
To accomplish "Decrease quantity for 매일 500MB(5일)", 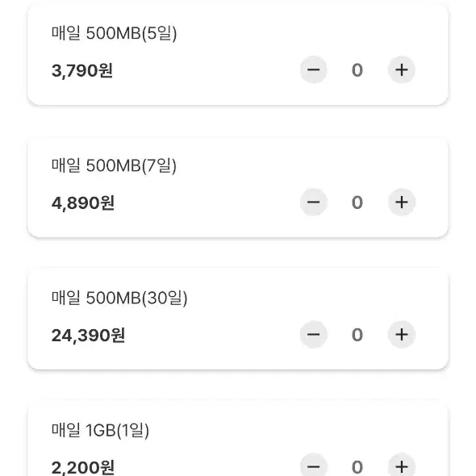I will click(313, 70).
